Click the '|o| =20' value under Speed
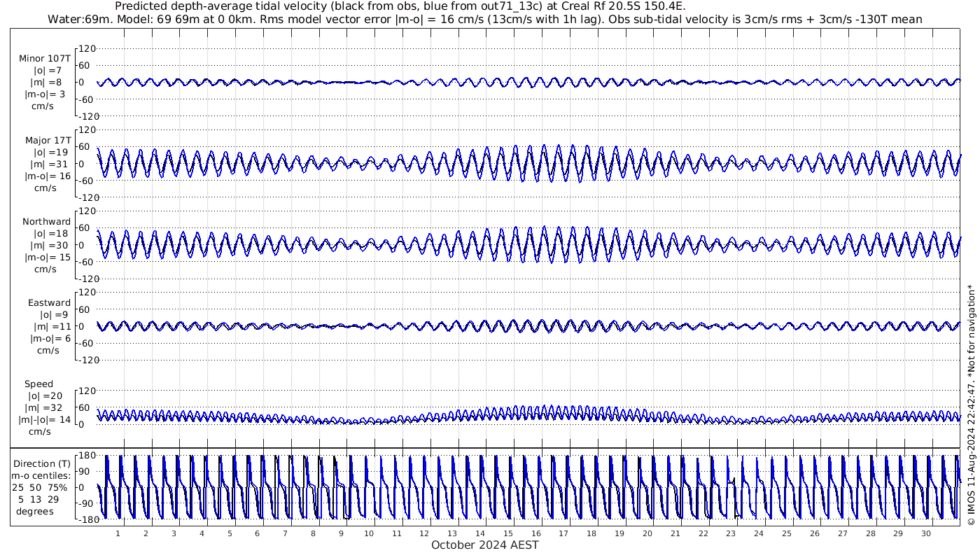This screenshot has height=560, width=980. coord(45,396)
